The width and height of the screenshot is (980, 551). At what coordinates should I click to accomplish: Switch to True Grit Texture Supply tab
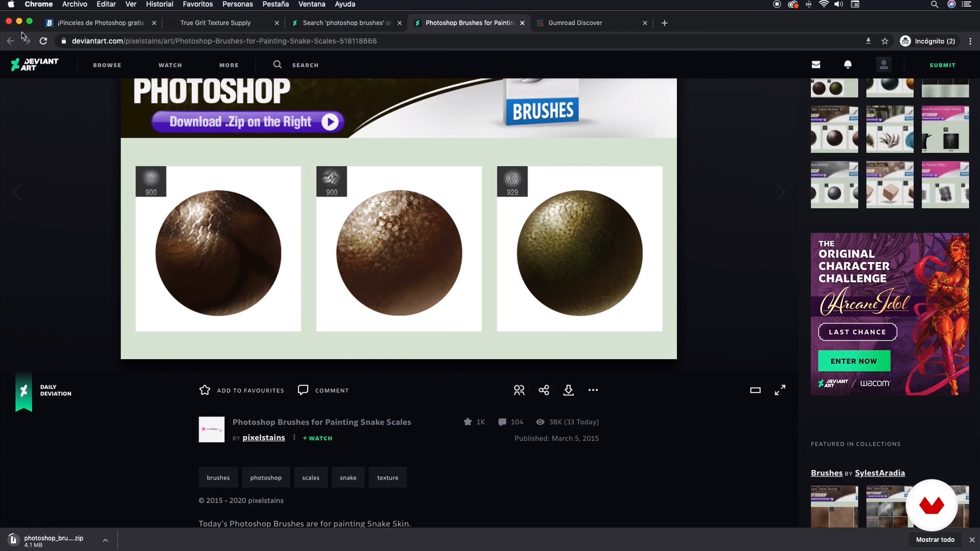pyautogui.click(x=215, y=23)
